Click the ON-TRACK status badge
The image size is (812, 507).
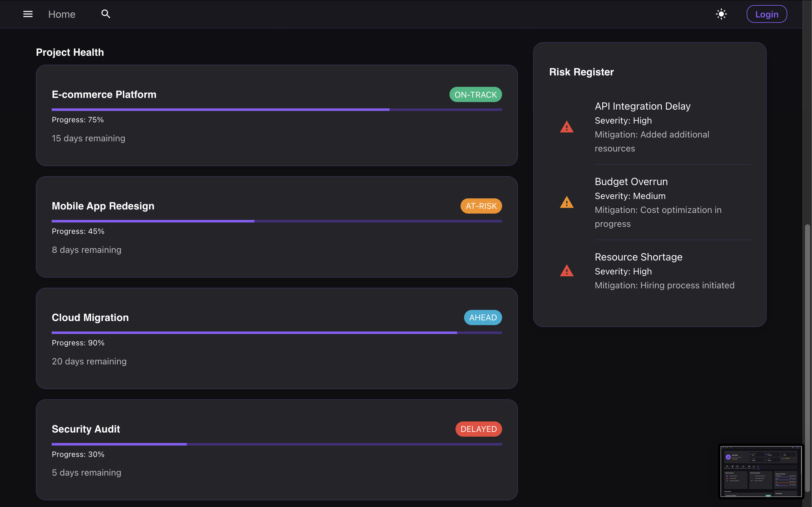coord(475,94)
